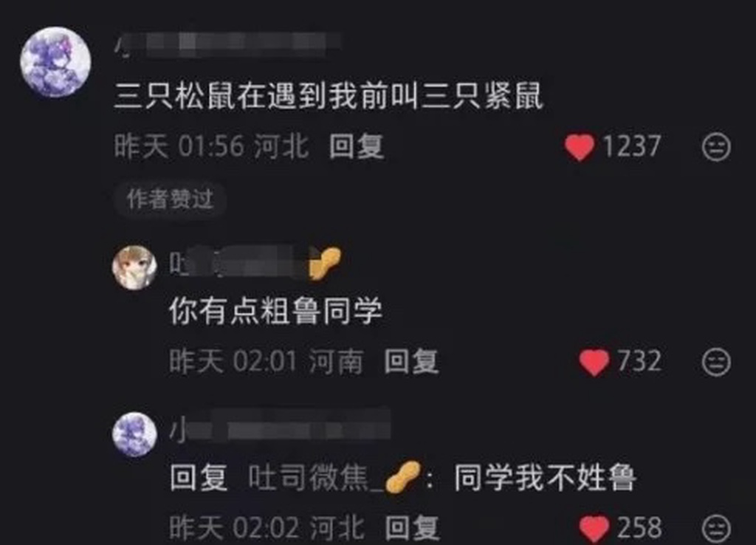This screenshot has width=756, height=545.
Task: Tap the face icon beside 732 likes
Action: click(x=716, y=362)
